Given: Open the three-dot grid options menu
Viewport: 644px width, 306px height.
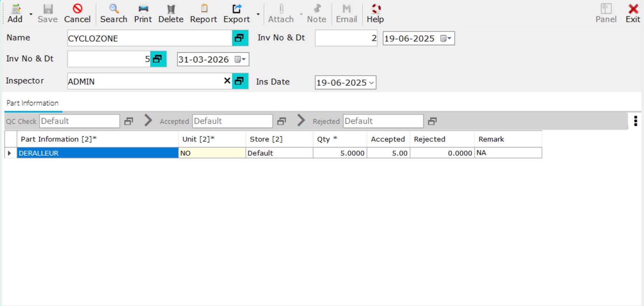Looking at the screenshot, I should [635, 121].
